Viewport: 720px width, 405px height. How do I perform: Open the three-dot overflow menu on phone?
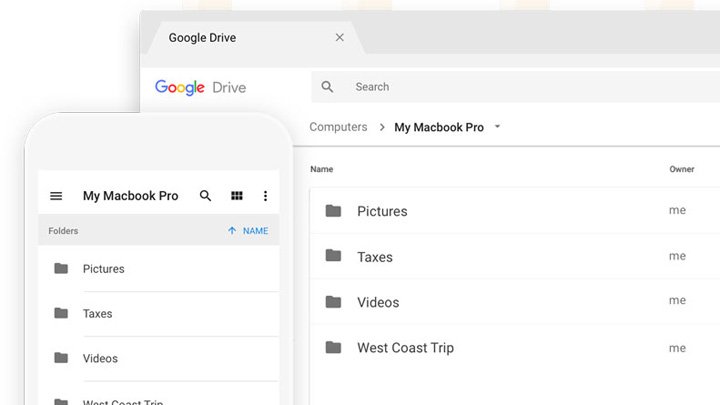[x=265, y=196]
